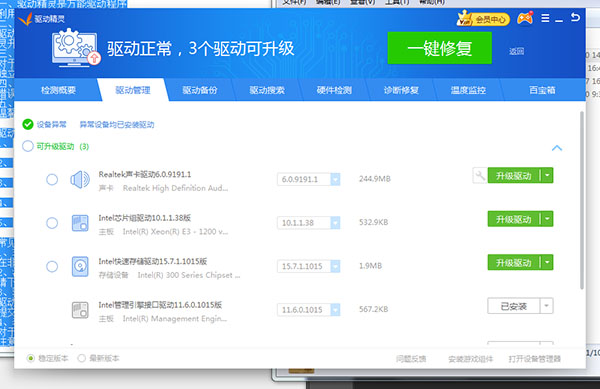This screenshot has height=389, width=600.
Task: Click the 异常设备均已安装驱动 status text
Action: click(117, 125)
